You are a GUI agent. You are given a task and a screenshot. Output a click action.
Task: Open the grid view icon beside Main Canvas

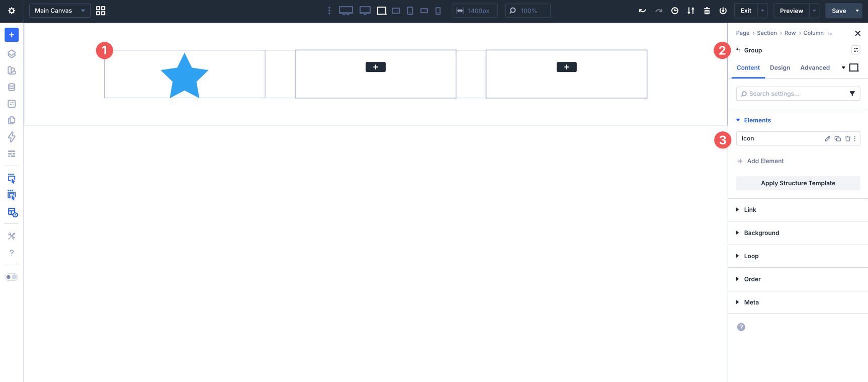[101, 11]
